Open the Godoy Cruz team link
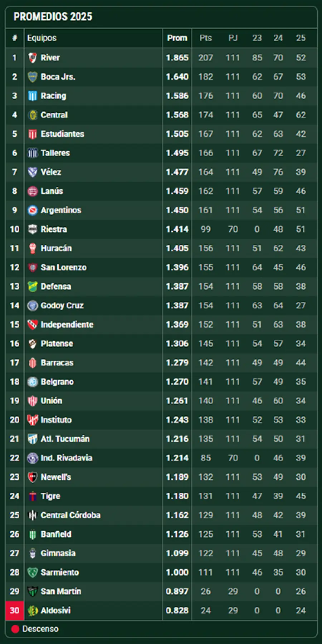This screenshot has width=322, height=644. pyautogui.click(x=62, y=306)
